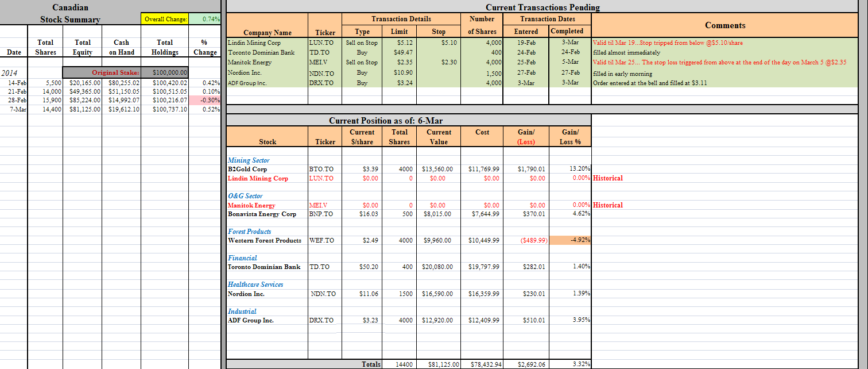
Task: Select the "Original Stake:" cell
Action: click(102, 72)
